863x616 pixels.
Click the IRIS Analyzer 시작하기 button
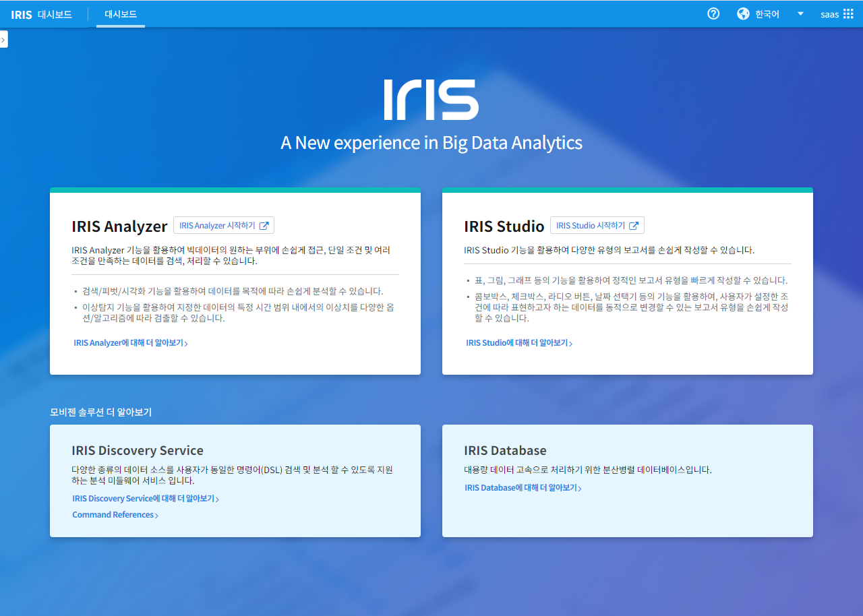click(224, 225)
